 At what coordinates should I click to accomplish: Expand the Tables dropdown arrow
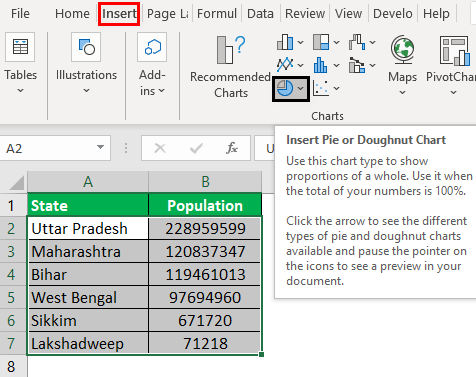[20, 90]
